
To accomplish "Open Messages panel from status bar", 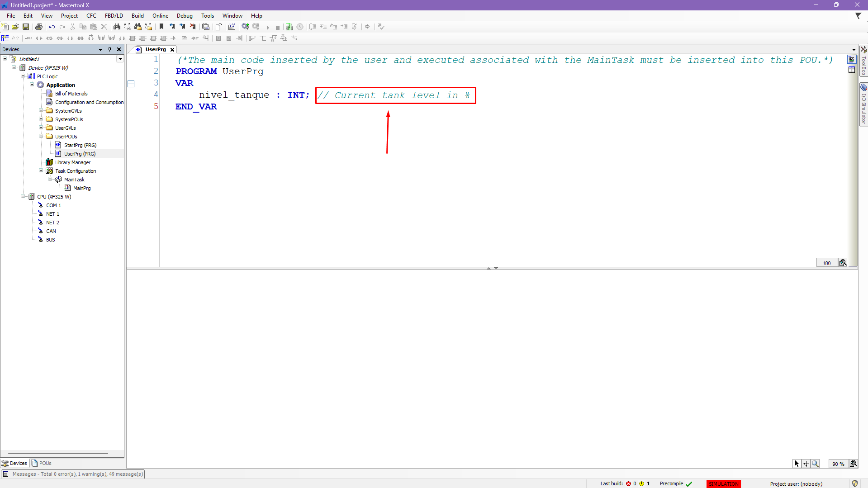I will (x=73, y=474).
